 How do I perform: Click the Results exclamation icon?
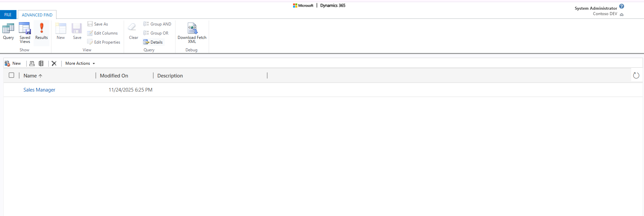click(x=42, y=29)
